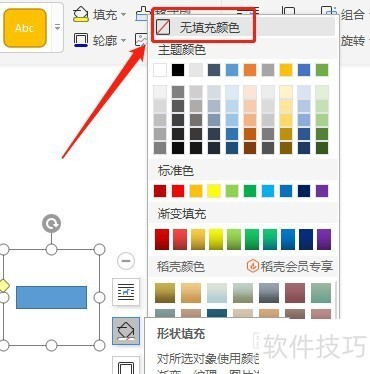Click the yellow diamond adjustment handle
The image size is (370, 374).
3,286
